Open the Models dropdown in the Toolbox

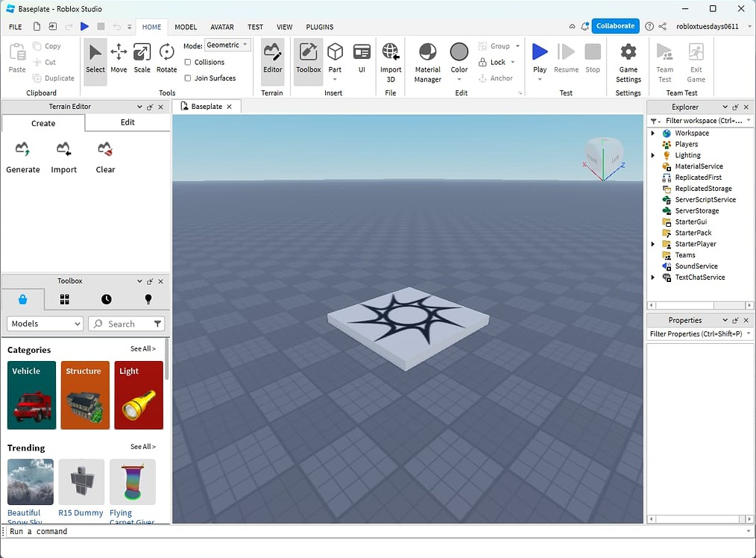(44, 323)
